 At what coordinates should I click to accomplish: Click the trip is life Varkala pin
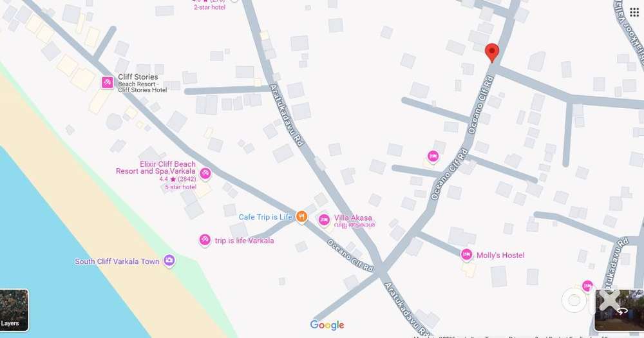point(205,240)
